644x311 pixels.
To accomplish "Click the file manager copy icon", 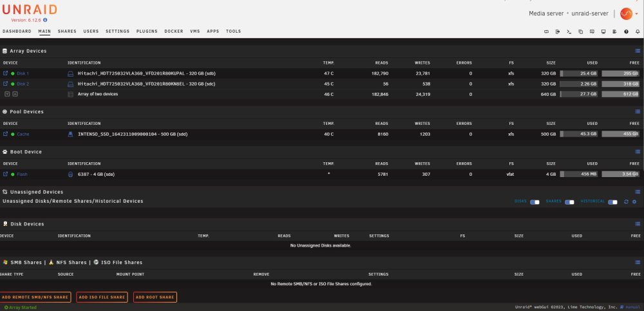I will (x=580, y=32).
